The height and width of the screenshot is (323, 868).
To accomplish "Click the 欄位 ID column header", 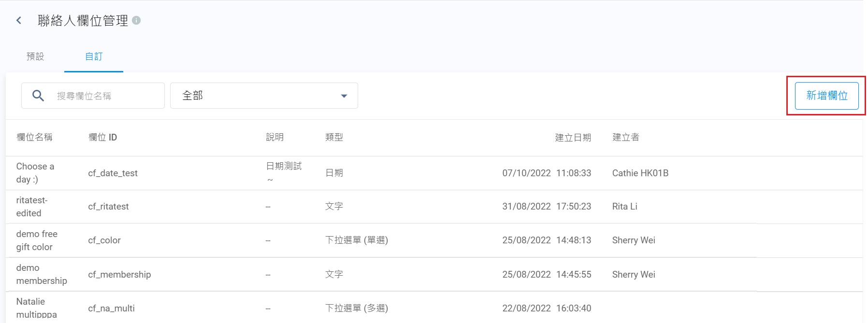I will click(x=102, y=138).
